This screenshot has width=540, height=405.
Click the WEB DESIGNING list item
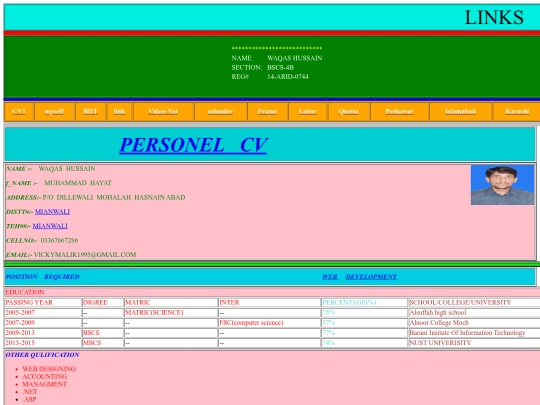click(x=49, y=369)
